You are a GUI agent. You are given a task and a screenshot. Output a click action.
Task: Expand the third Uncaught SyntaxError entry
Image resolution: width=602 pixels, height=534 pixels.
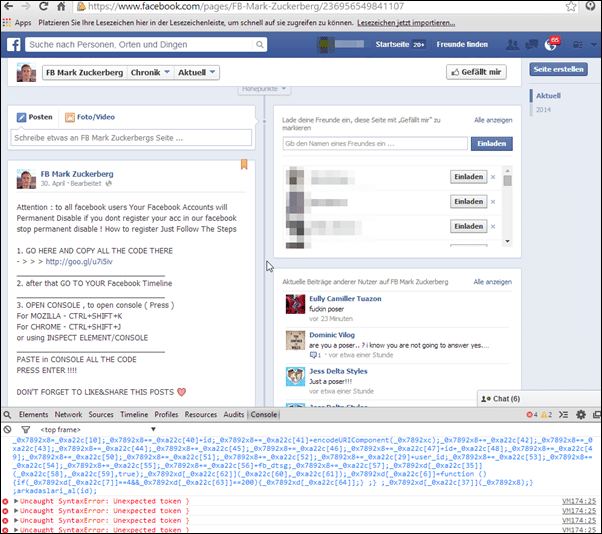(16, 520)
